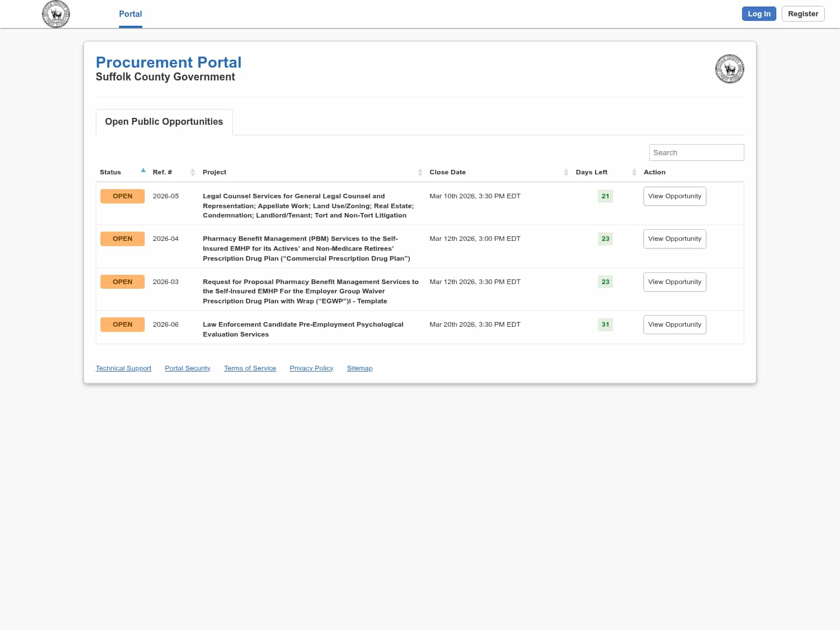View Opportunity for ref 2026-03 EGWP
Screen dimensions: 840x630
click(674, 282)
